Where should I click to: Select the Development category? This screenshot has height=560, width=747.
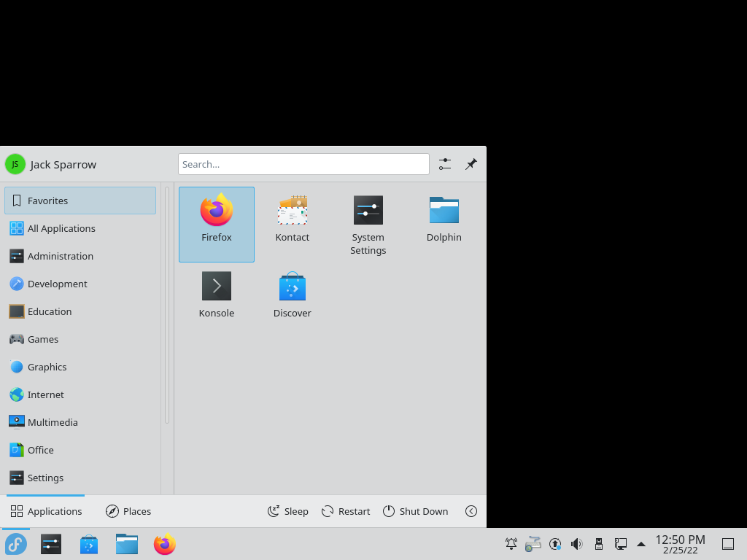tap(80, 284)
